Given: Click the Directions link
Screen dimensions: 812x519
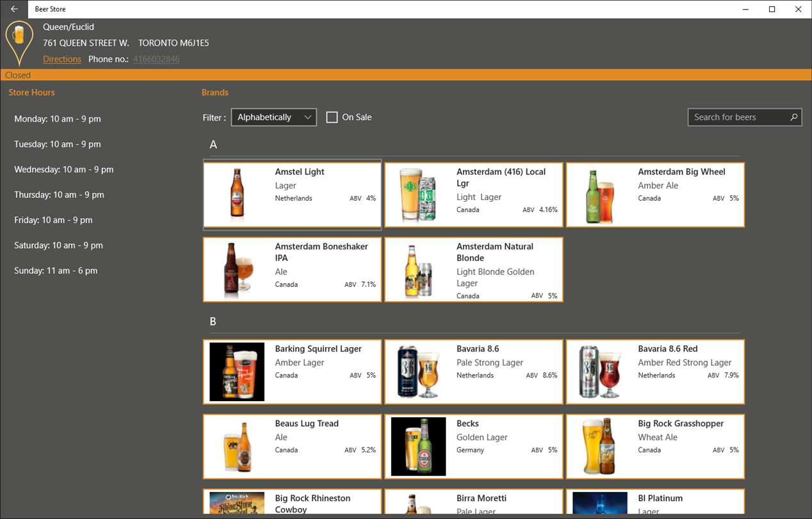Looking at the screenshot, I should tap(62, 59).
